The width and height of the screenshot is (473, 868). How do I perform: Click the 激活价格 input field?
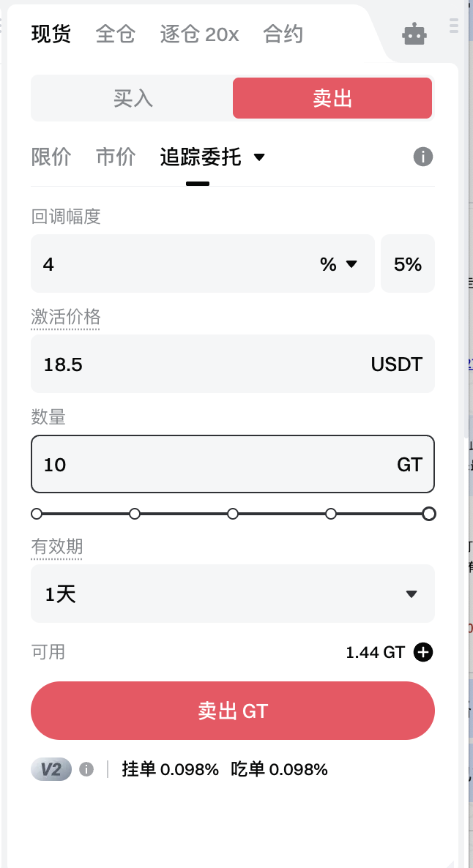coord(198,364)
